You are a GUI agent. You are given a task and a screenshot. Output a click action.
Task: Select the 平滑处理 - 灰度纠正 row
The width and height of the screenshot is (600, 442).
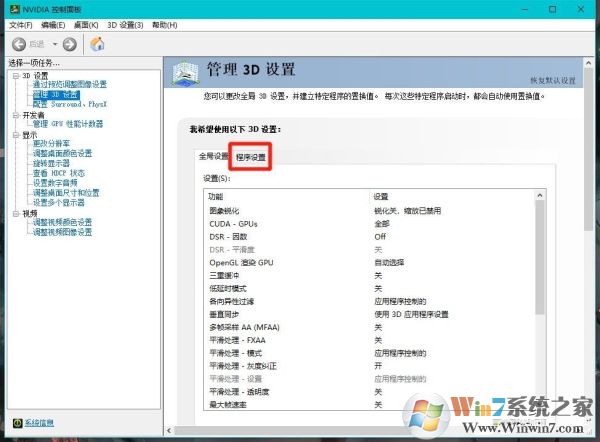(x=370, y=366)
